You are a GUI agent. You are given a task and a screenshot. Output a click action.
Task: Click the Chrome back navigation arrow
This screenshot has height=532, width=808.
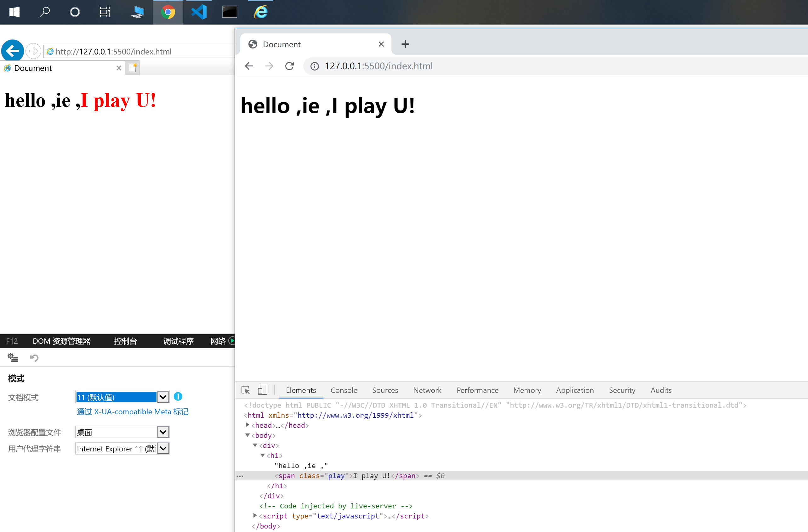point(249,66)
